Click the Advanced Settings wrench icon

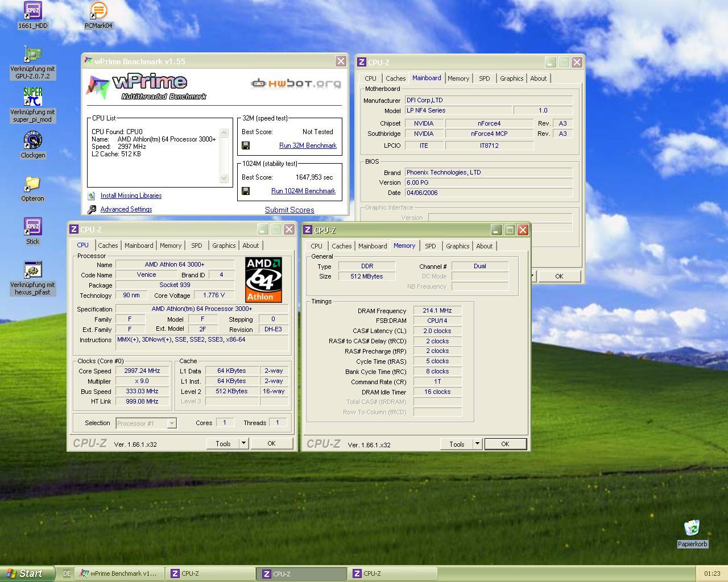coord(92,210)
